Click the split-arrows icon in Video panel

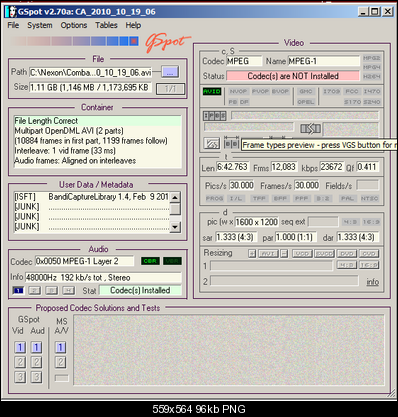pyautogui.click(x=310, y=129)
